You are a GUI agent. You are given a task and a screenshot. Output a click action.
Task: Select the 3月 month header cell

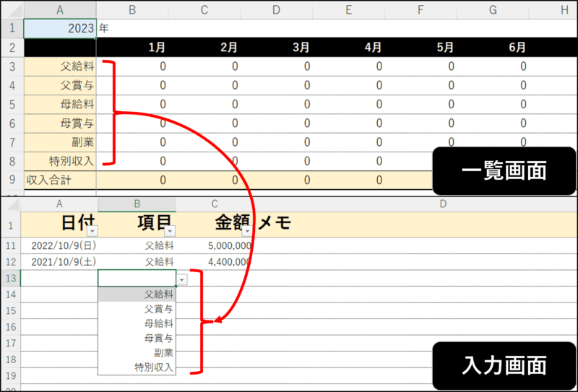click(277, 48)
